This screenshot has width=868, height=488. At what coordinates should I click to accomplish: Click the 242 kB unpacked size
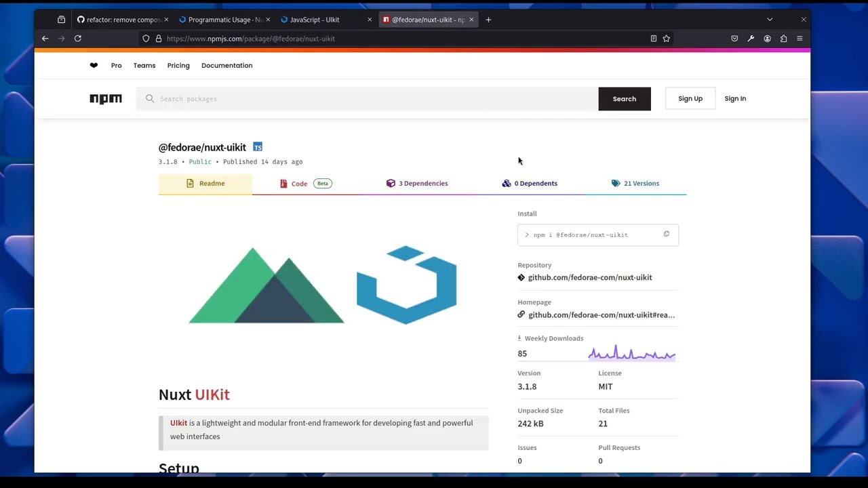click(530, 424)
